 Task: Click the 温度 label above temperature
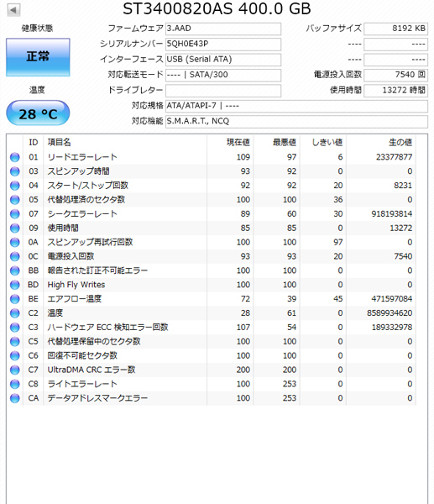(37, 90)
